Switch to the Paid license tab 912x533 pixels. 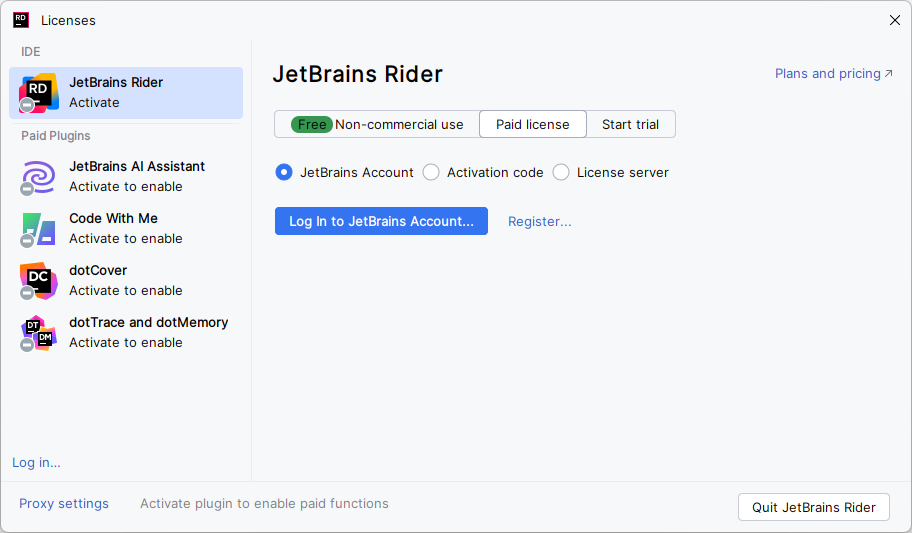[532, 124]
